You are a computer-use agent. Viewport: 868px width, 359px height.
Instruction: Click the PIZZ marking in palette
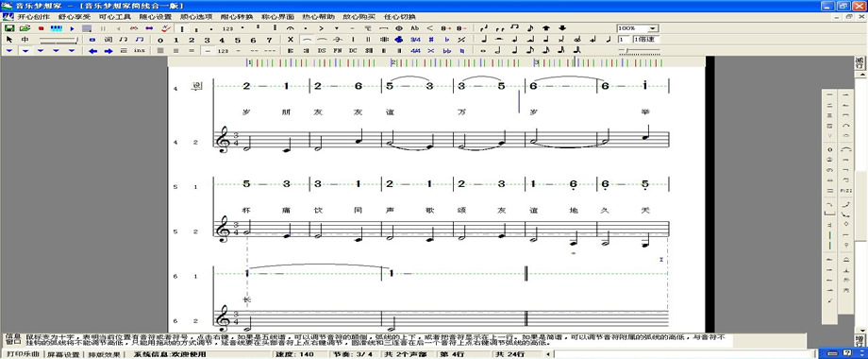click(846, 191)
